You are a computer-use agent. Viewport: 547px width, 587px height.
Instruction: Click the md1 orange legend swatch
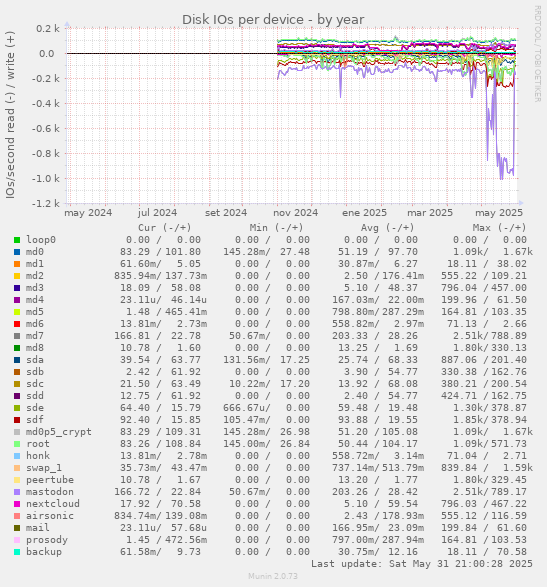tap(17, 264)
